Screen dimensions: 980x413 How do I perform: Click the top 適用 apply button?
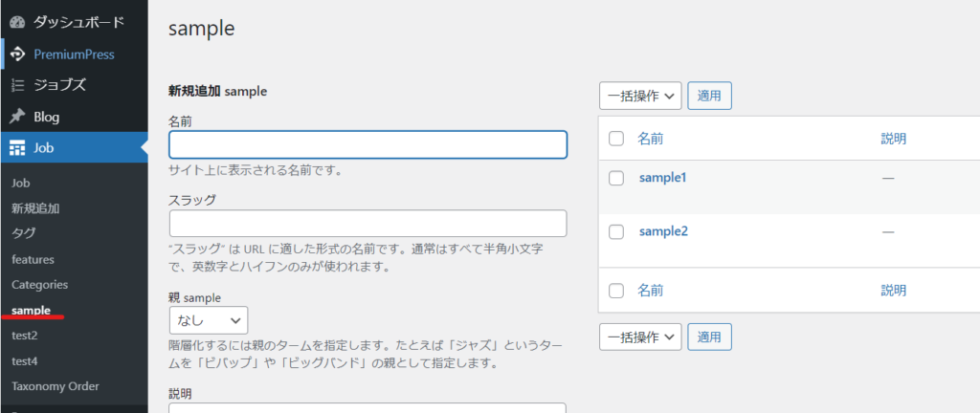709,96
